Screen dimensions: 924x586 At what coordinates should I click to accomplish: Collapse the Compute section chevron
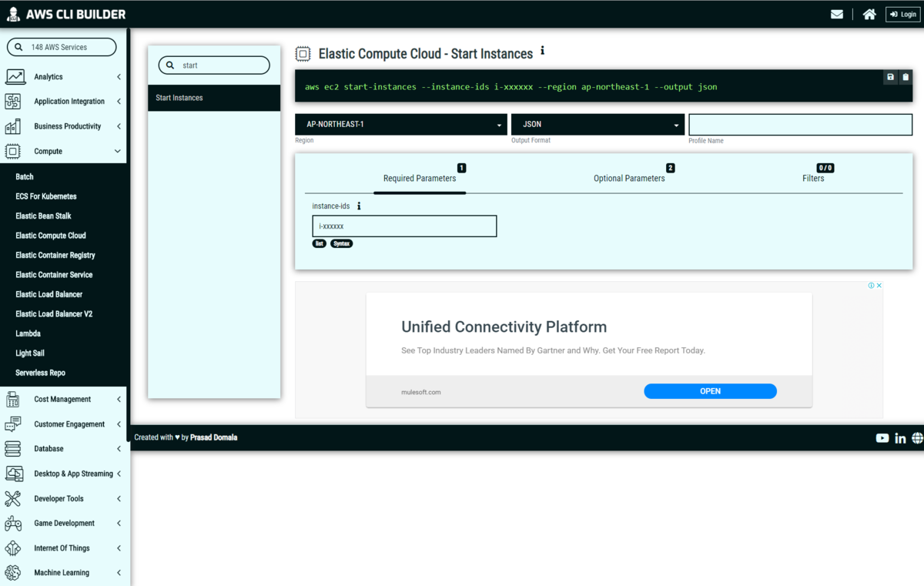pos(118,151)
